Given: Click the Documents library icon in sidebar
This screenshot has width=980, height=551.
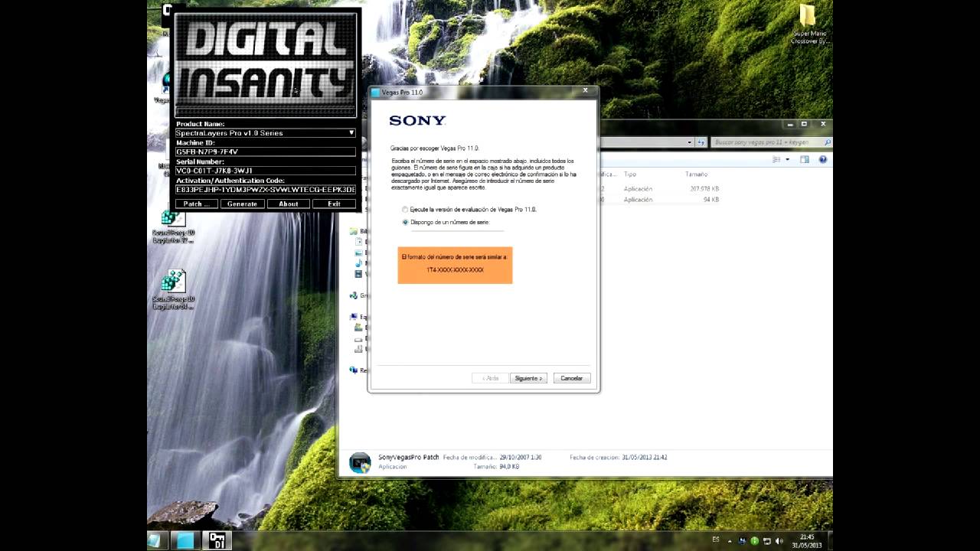Looking at the screenshot, I should coord(358,242).
